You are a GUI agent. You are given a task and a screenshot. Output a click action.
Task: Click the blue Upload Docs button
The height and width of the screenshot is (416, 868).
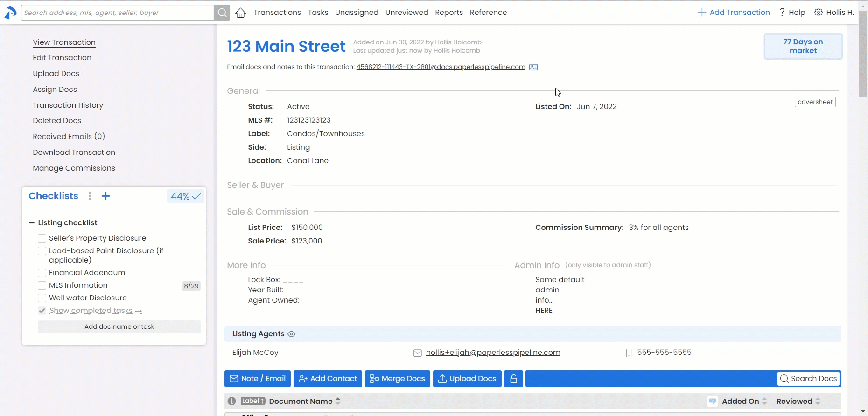[467, 379]
